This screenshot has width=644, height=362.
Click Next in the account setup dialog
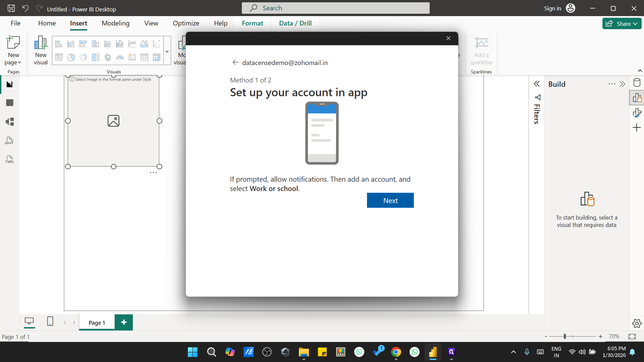390,200
